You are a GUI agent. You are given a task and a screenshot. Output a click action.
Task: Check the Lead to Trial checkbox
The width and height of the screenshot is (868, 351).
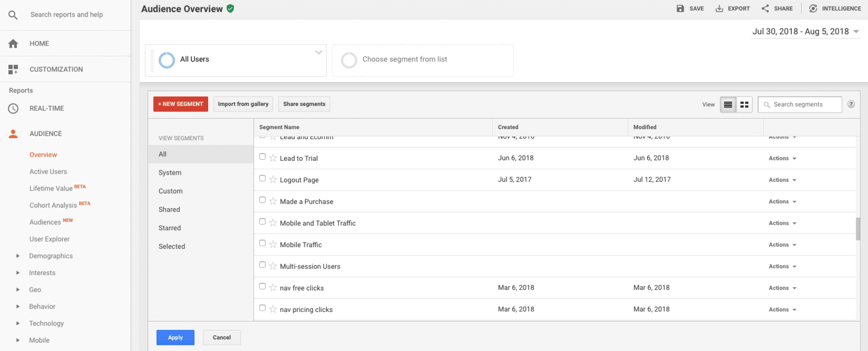tap(263, 157)
